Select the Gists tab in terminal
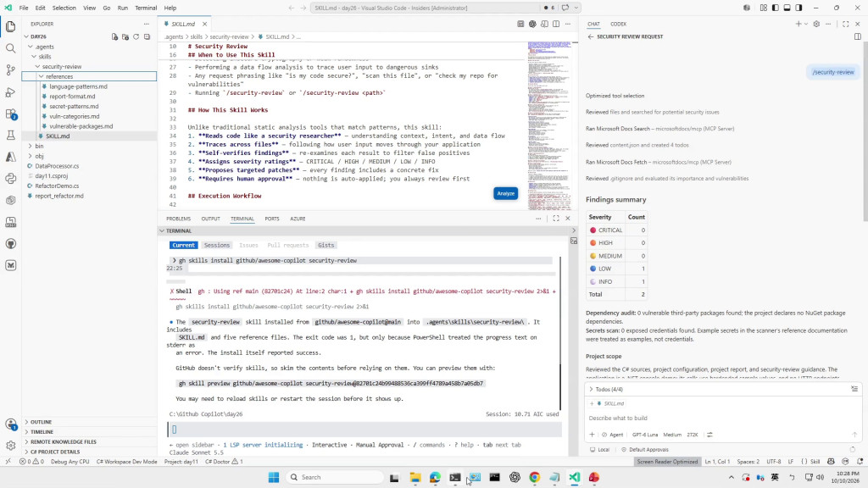Screen dimensions: 868x488 (x=326, y=245)
